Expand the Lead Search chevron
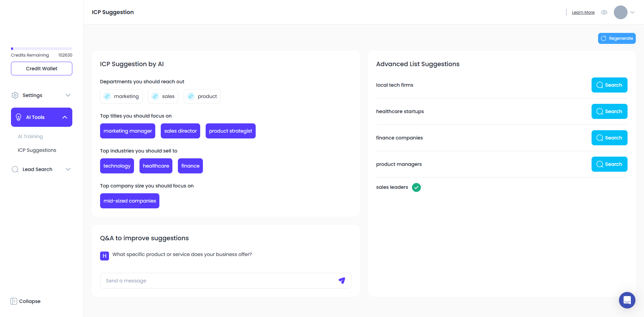The height and width of the screenshot is (317, 644). click(68, 169)
